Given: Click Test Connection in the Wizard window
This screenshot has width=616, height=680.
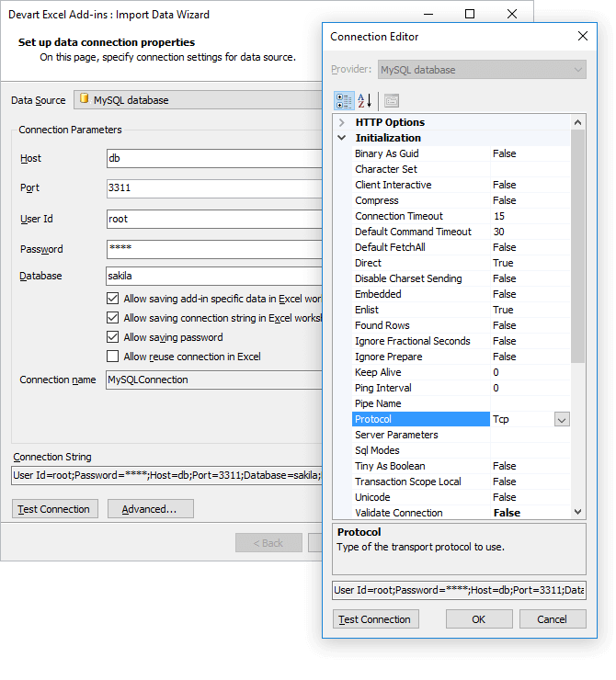Looking at the screenshot, I should (55, 509).
